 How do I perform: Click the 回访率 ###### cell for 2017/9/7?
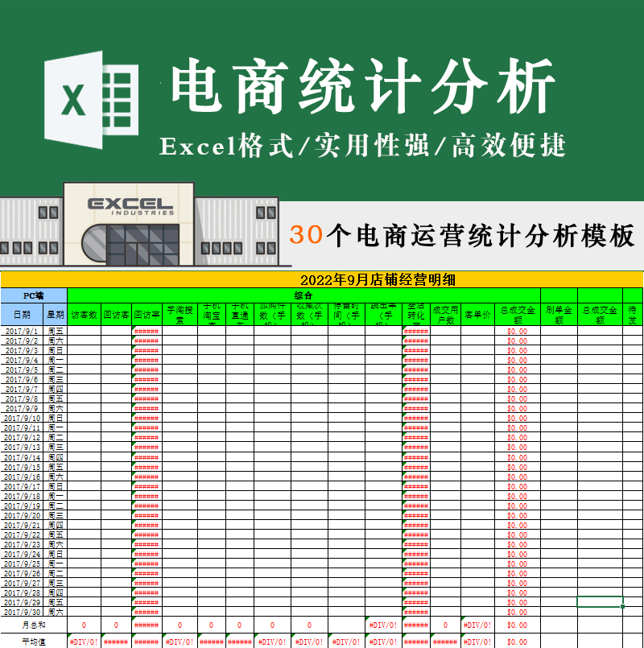[147, 389]
